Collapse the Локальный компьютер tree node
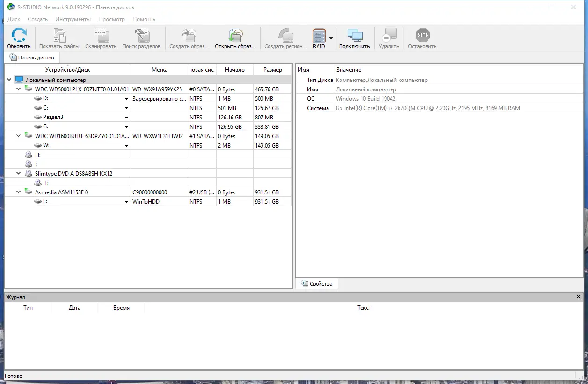The width and height of the screenshot is (588, 384). point(8,80)
